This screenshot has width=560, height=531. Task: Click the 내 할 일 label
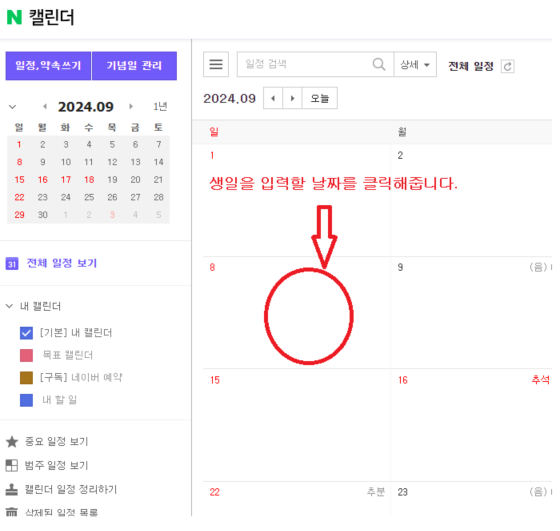point(59,400)
